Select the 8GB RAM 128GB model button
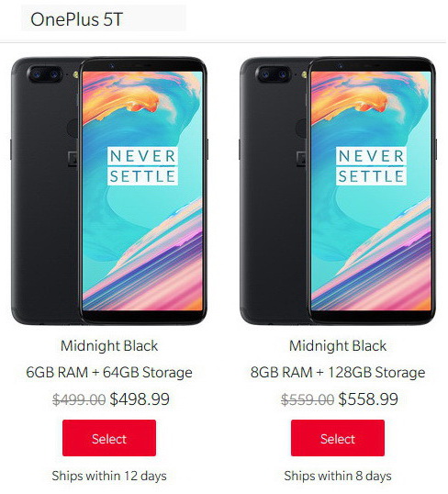The height and width of the screenshot is (494, 448). (338, 438)
